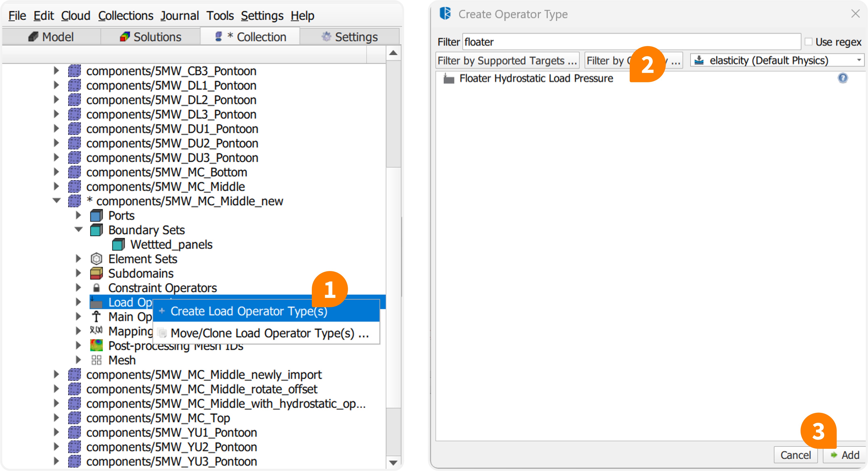Image resolution: width=868 pixels, height=471 pixels.
Task: Open the elasticity Default Physics dropdown
Action: pyautogui.click(x=777, y=61)
